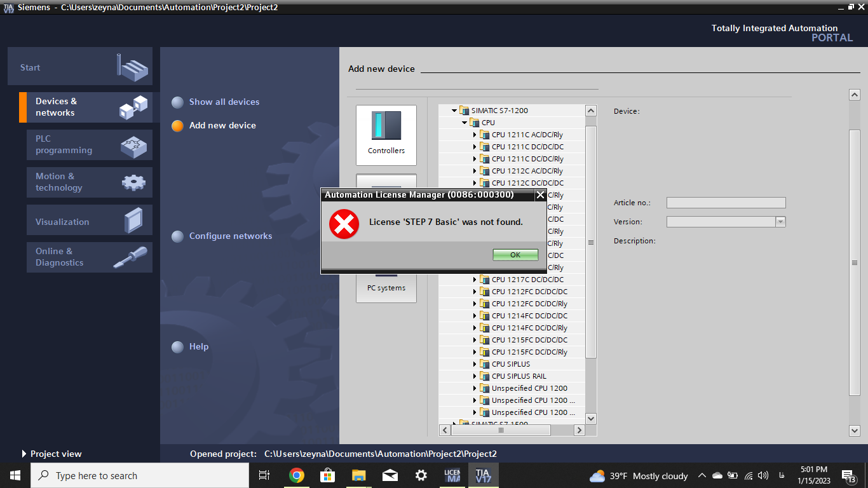Click device tree scroll-down arrow
Screen dimensions: 868x488
(591, 418)
